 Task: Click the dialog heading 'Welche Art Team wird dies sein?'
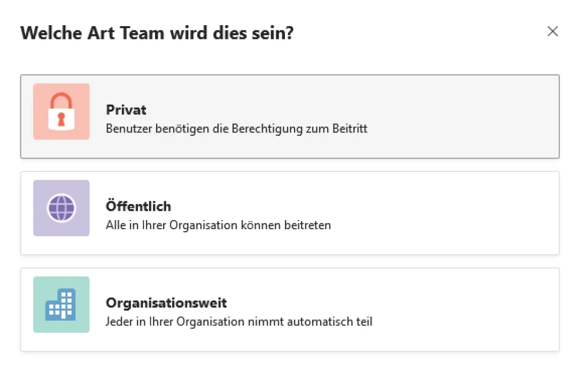coord(157,33)
